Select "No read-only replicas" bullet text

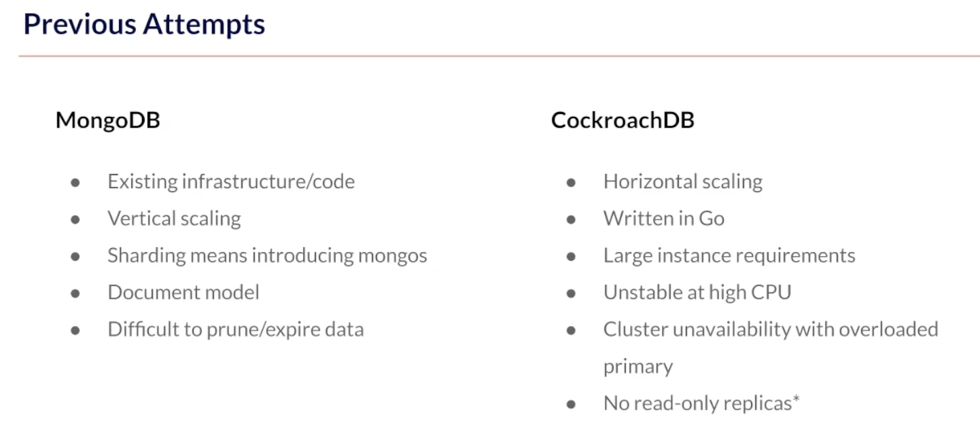click(697, 403)
